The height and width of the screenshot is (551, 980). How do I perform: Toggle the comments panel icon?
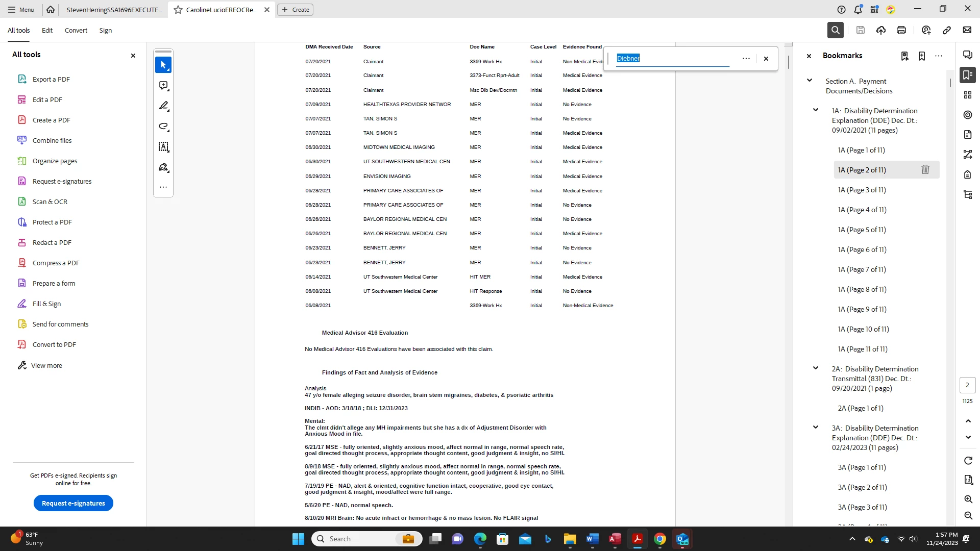pos(967,55)
